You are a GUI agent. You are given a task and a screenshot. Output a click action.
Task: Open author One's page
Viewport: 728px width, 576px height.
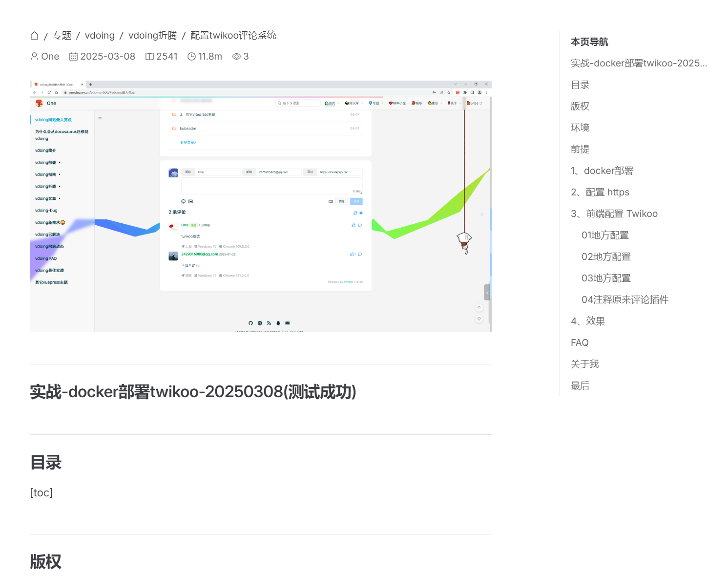click(50, 56)
